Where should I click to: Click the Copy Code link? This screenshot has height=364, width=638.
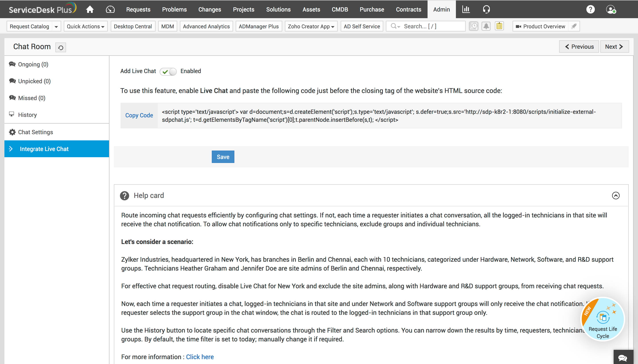tap(139, 115)
